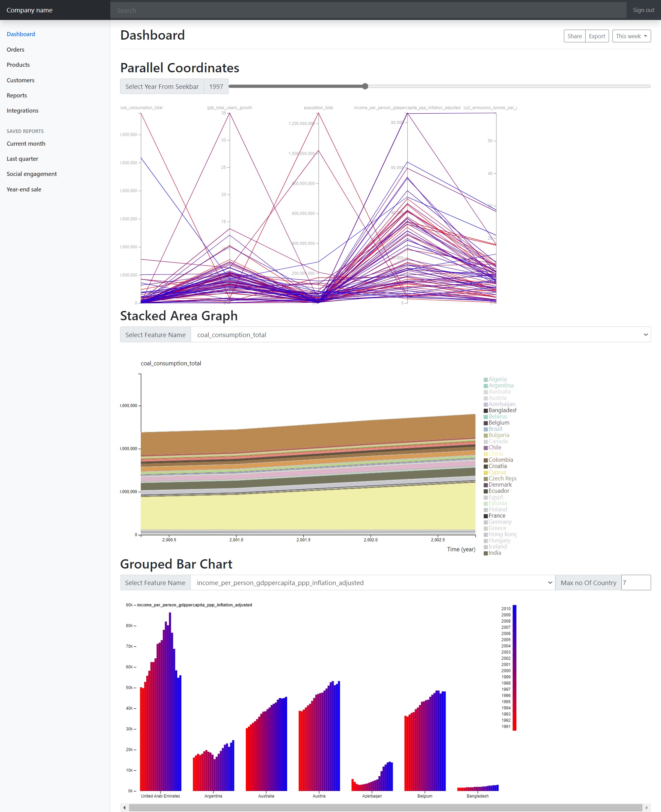
Task: Toggle Algeria legend color swatch
Action: (x=485, y=380)
